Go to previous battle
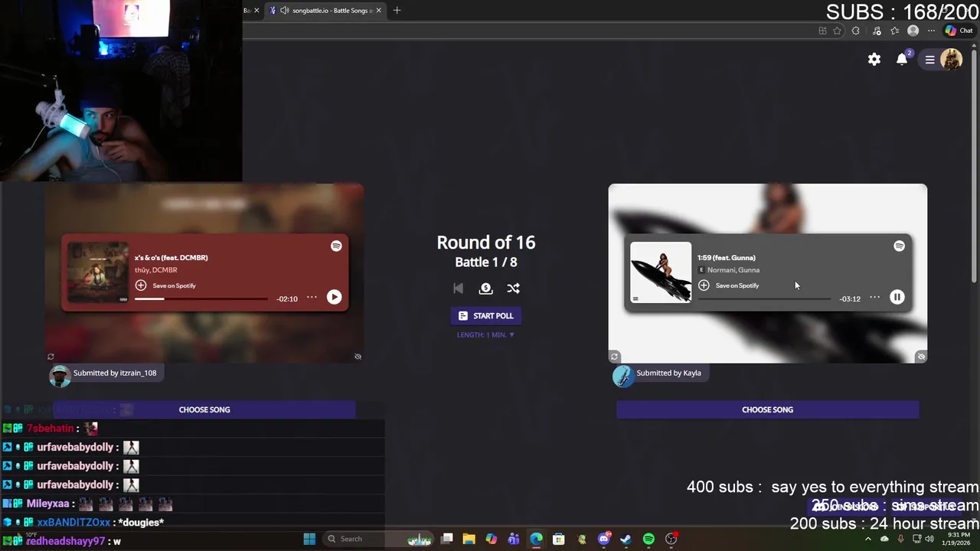Screen dimensions: 980x551 458,289
